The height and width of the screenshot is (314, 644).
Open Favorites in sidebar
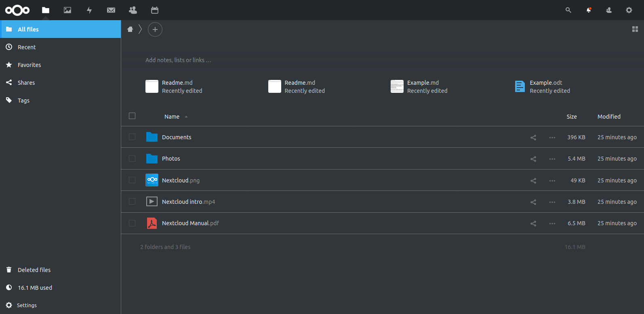[x=61, y=65]
